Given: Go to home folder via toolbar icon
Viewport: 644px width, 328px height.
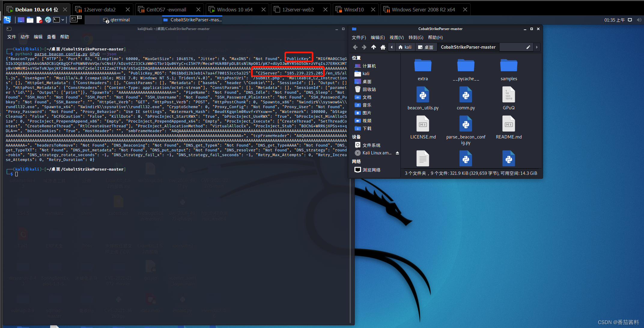Looking at the screenshot, I should pyautogui.click(x=383, y=47).
